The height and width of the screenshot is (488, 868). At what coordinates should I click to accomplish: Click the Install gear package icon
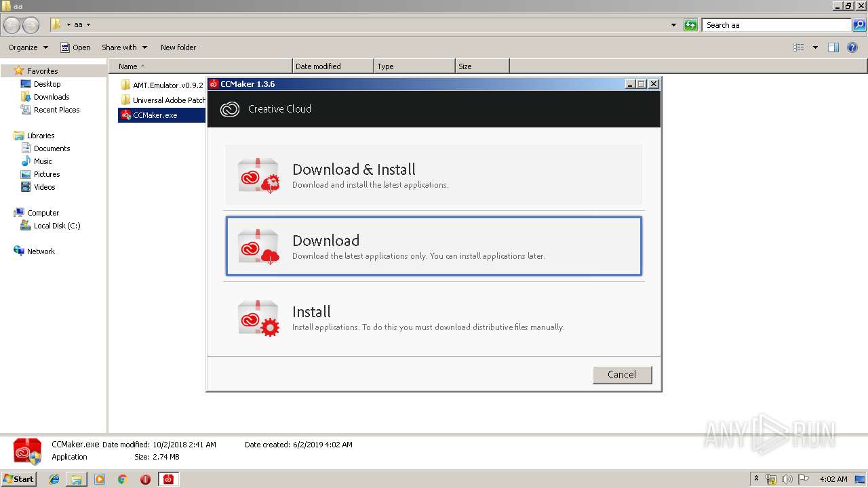[258, 318]
